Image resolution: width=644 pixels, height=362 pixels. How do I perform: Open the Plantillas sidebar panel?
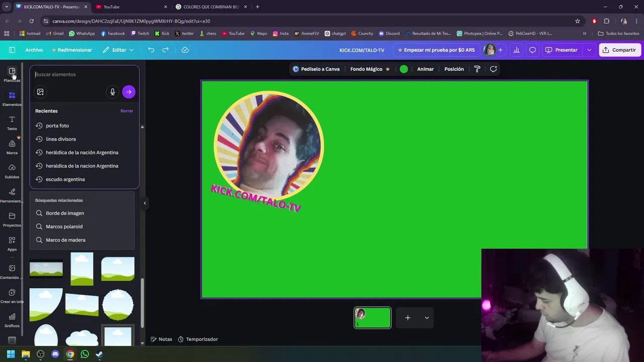click(12, 74)
